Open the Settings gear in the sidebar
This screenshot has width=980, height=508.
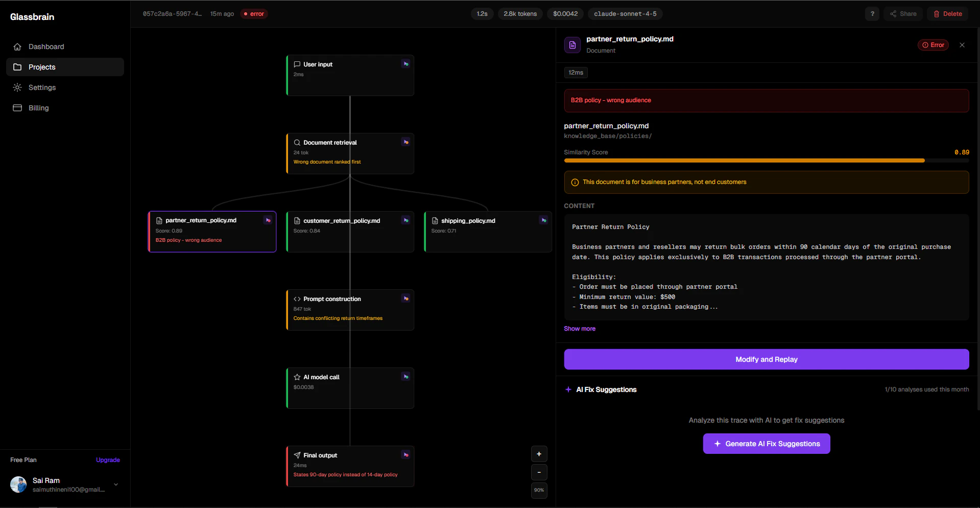(17, 87)
